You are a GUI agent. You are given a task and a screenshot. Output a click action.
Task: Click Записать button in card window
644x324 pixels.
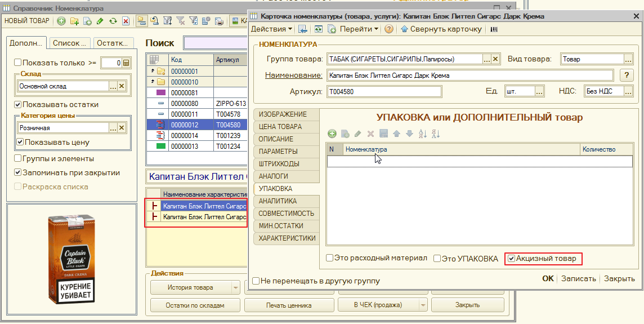pos(578,278)
